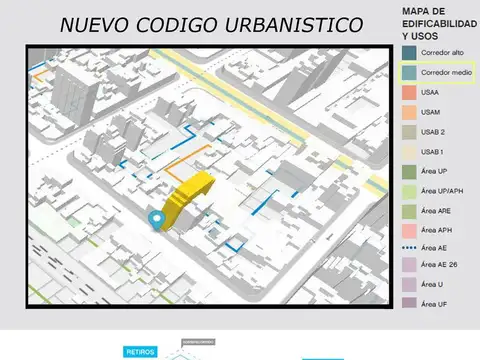Select the Área ARE legend label
The width and height of the screenshot is (480, 360).
pyautogui.click(x=436, y=211)
